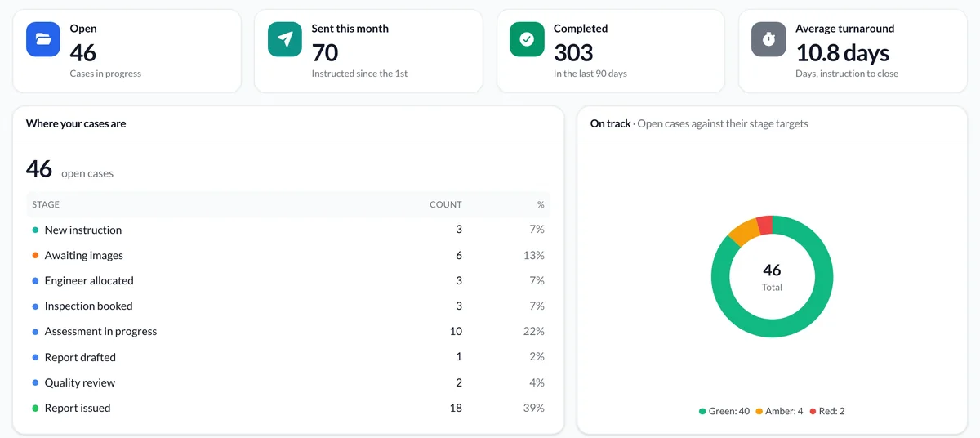The height and width of the screenshot is (438, 980).
Task: Click the blue dot beside Assessment in progress
Action: [x=35, y=332]
